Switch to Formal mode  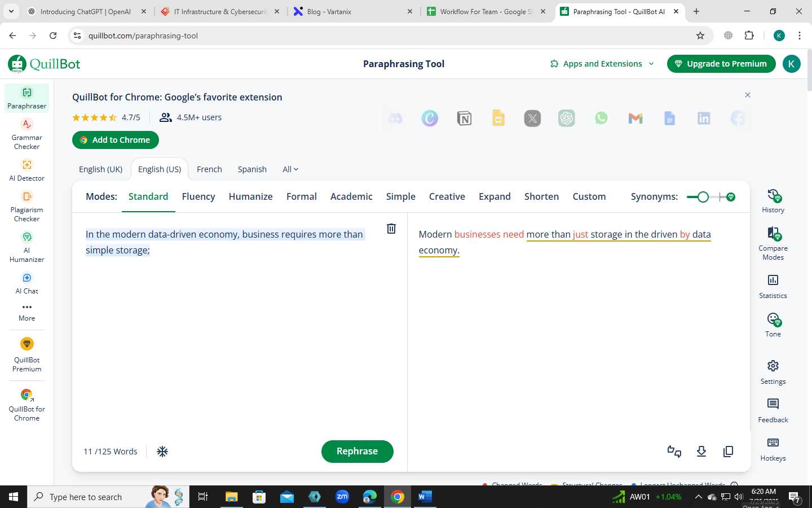point(301,196)
